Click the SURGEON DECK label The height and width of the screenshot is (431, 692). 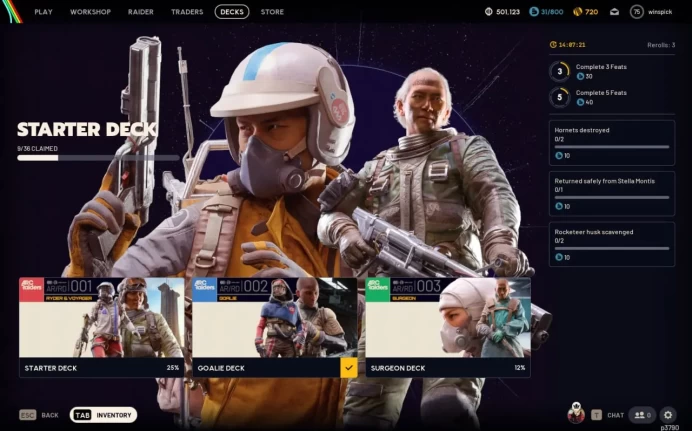point(398,368)
